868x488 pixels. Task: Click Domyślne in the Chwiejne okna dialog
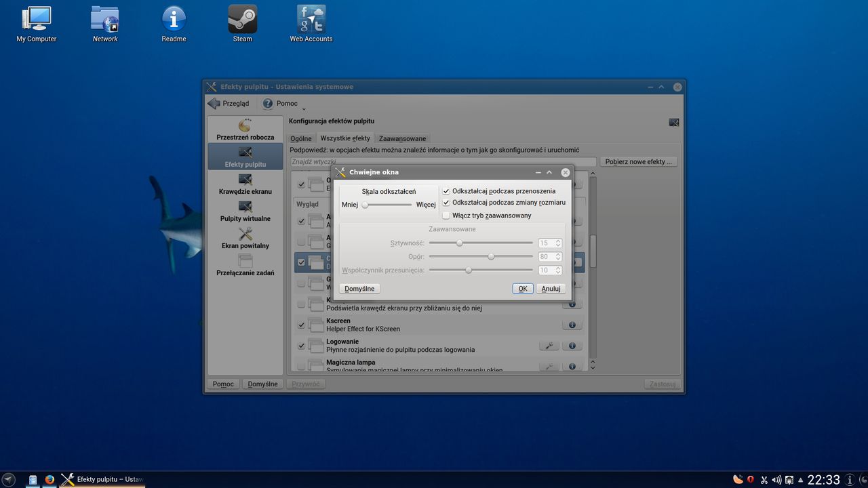[359, 288]
